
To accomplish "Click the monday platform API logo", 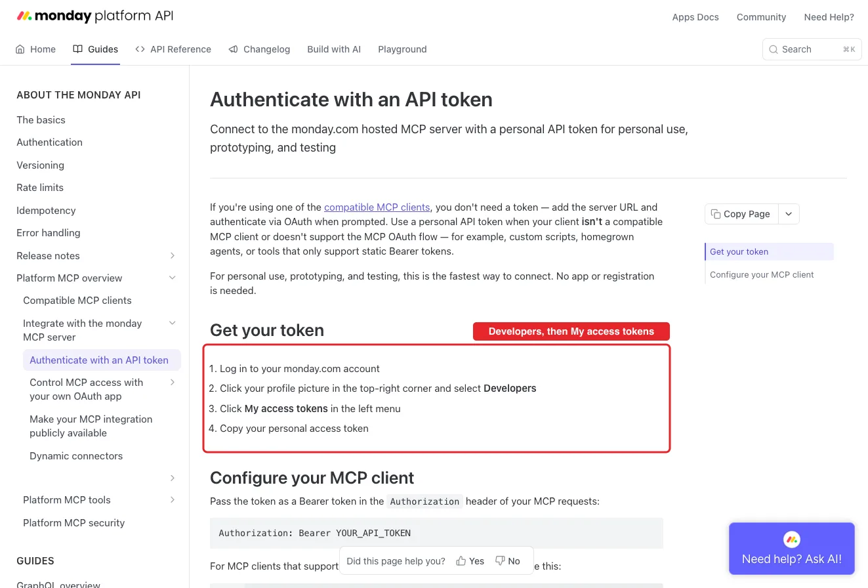I will [95, 16].
